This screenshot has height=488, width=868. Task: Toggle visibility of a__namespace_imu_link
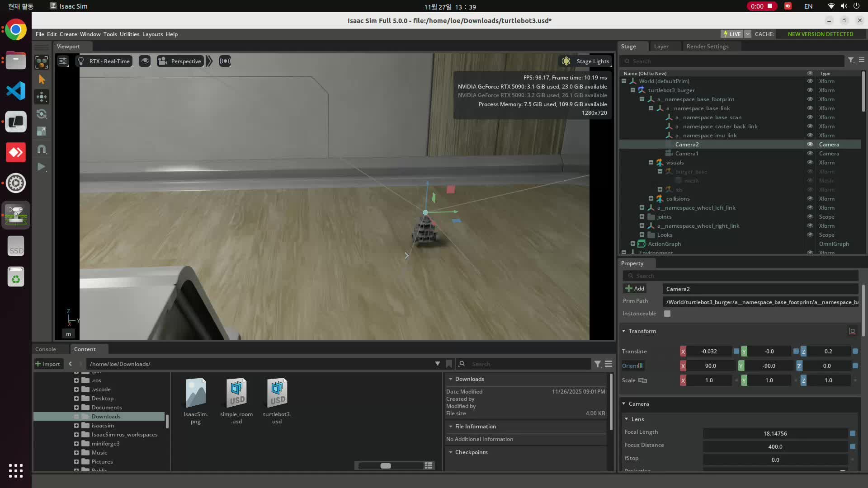(x=810, y=136)
